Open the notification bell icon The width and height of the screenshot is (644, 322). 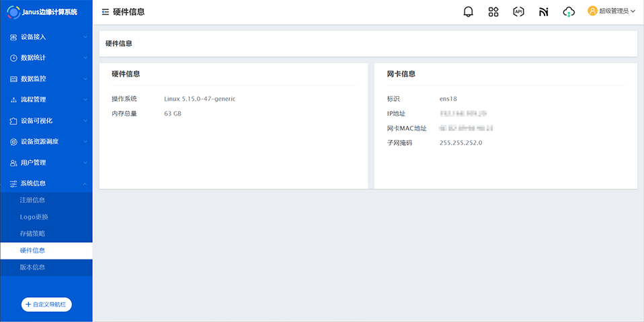pyautogui.click(x=469, y=11)
